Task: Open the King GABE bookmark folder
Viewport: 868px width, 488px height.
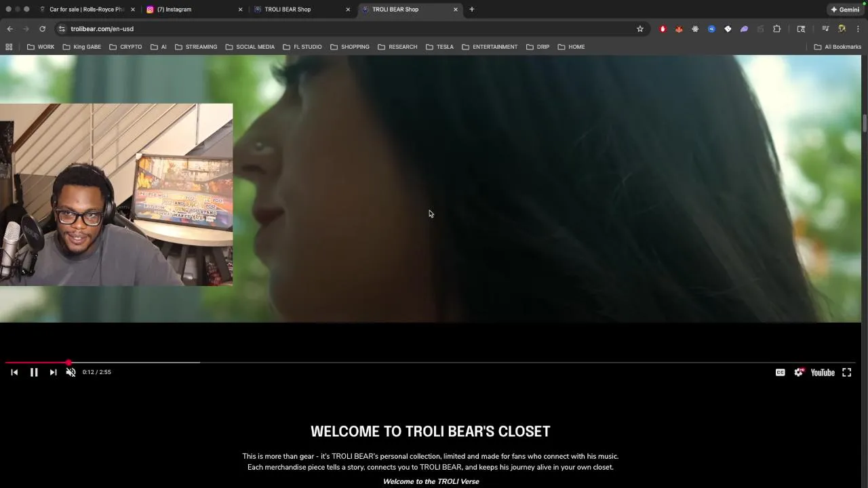Action: 82,47
